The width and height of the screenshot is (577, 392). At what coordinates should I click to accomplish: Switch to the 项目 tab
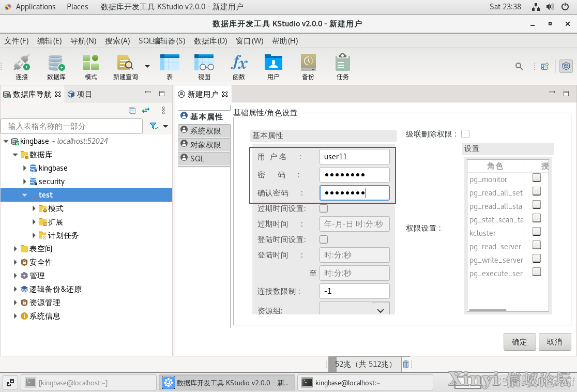80,94
